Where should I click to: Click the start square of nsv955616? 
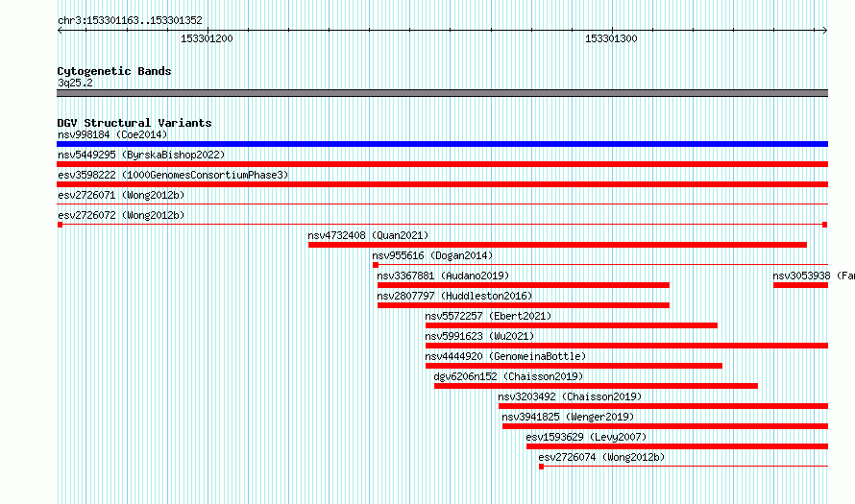click(x=376, y=265)
